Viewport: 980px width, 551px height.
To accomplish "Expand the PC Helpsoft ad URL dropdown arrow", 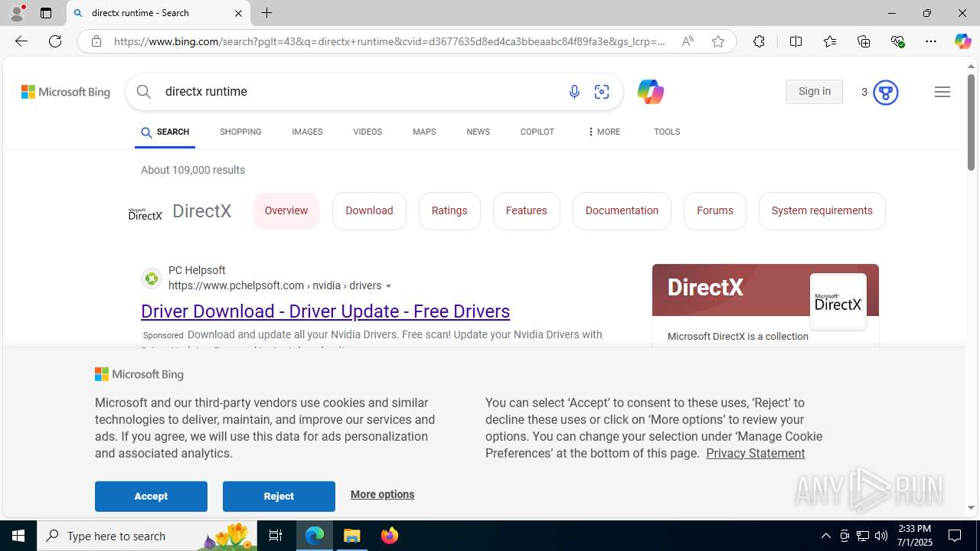I will (389, 286).
